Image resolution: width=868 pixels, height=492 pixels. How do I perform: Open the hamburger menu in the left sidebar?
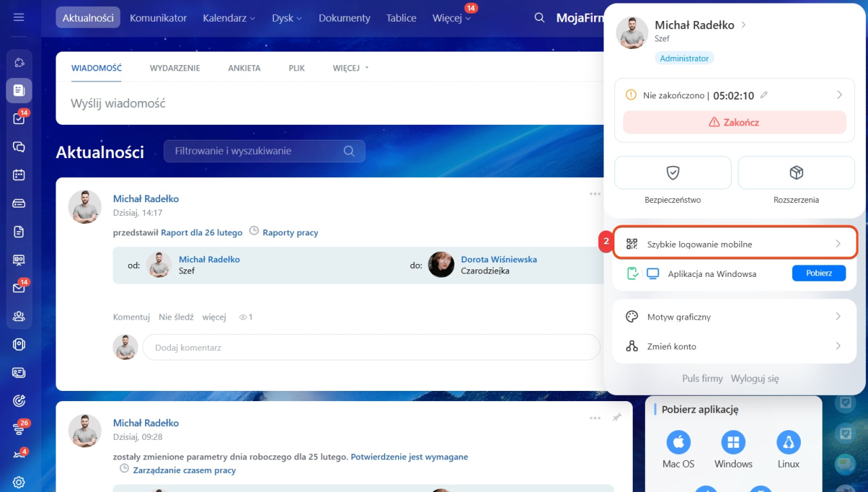click(19, 17)
